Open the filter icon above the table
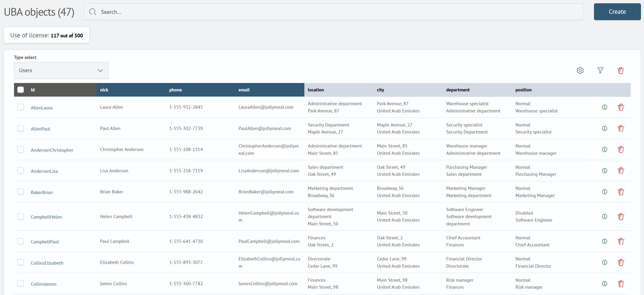The width and height of the screenshot is (644, 295). pyautogui.click(x=601, y=70)
